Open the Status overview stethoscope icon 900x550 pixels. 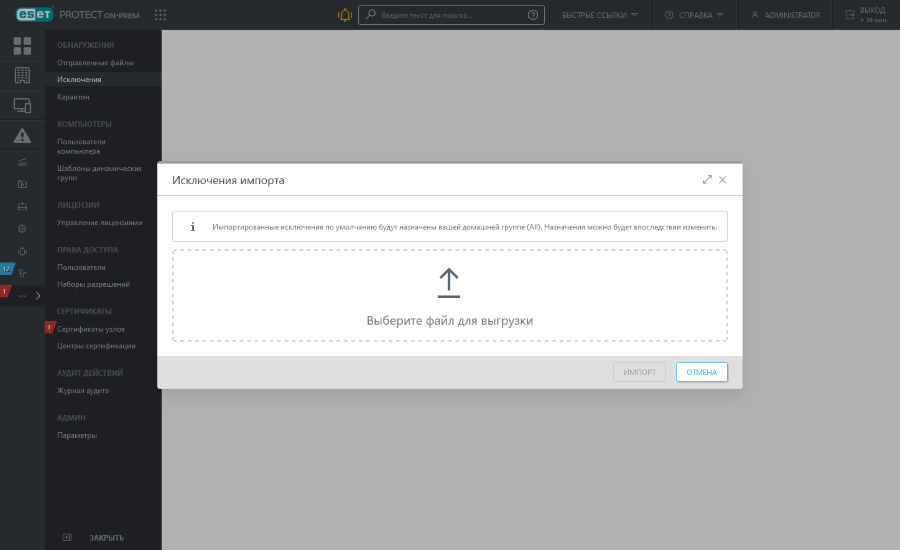coord(22,273)
